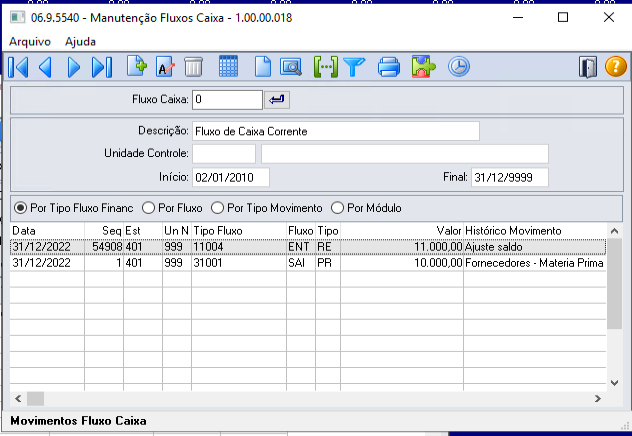
Task: Print with the printer icon
Action: pyautogui.click(x=389, y=67)
